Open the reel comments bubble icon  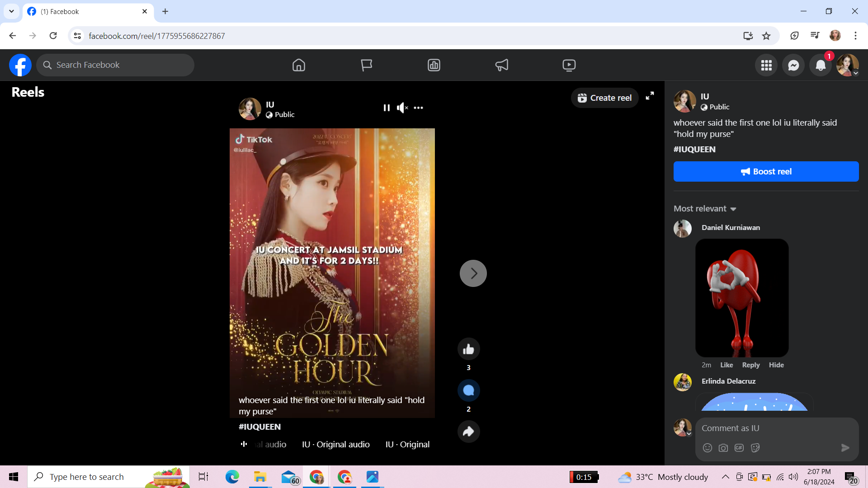468,390
